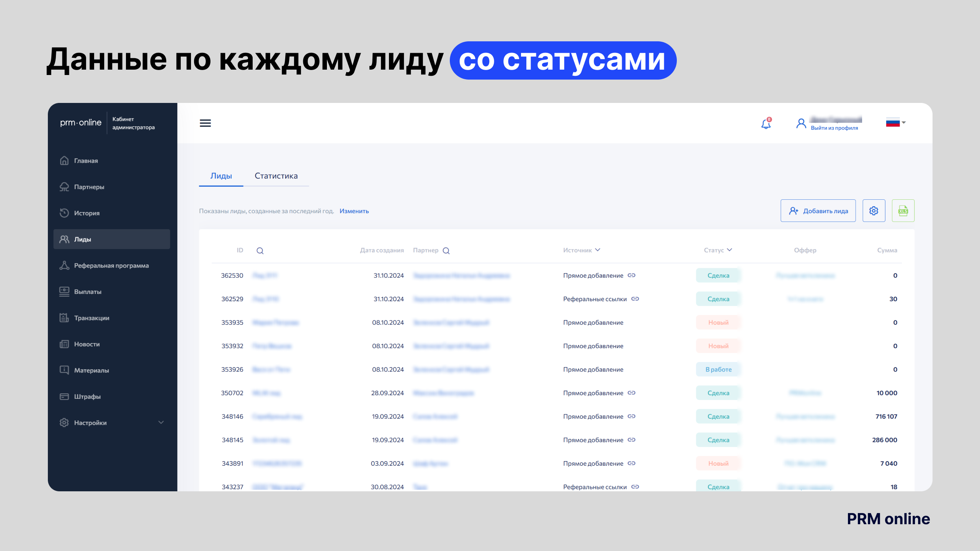The width and height of the screenshot is (980, 551).
Task: Open Транзакции in the sidebar
Action: point(112,318)
